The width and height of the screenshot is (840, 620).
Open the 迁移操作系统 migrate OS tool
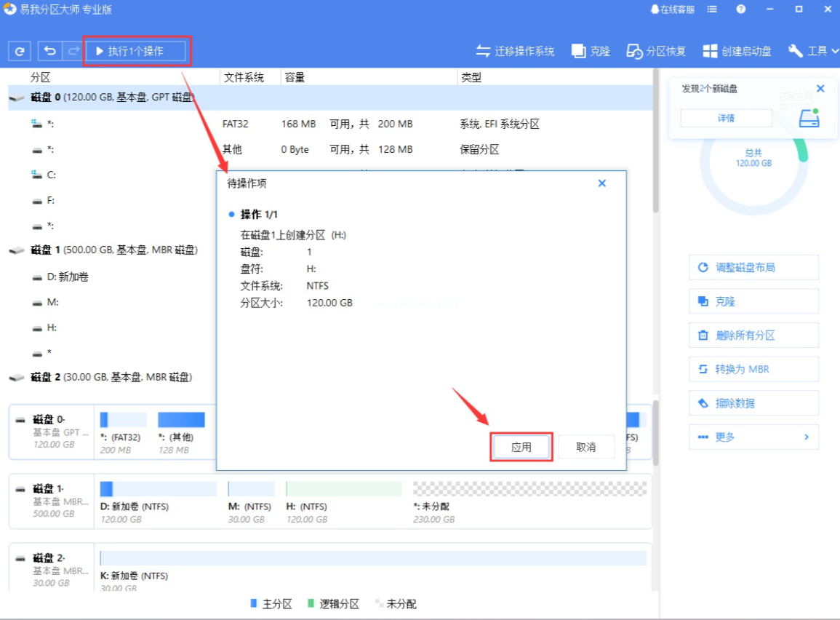(x=515, y=51)
